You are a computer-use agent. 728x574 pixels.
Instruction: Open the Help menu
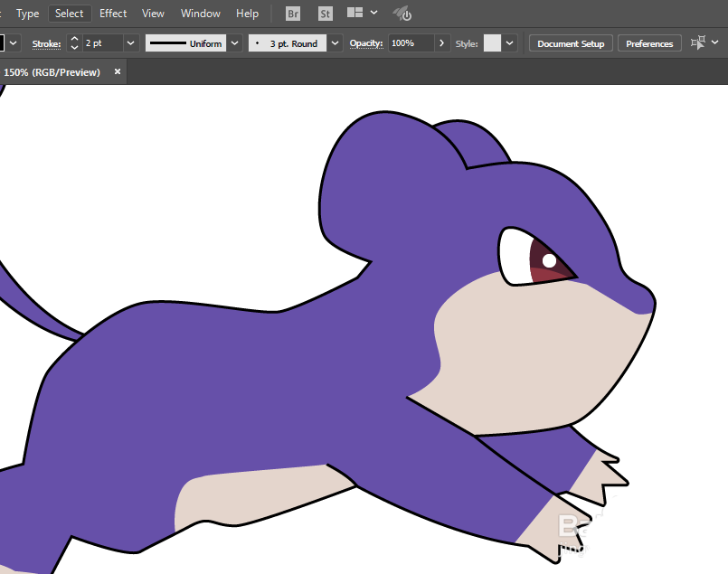coord(247,14)
